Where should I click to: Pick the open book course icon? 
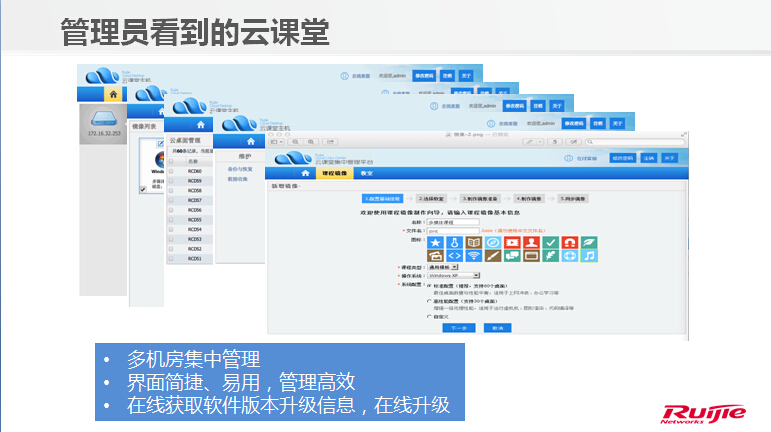(x=474, y=242)
